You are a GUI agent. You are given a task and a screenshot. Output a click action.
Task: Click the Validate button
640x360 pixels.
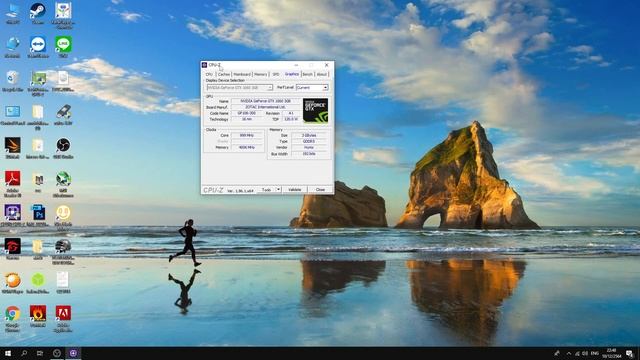[x=295, y=190]
